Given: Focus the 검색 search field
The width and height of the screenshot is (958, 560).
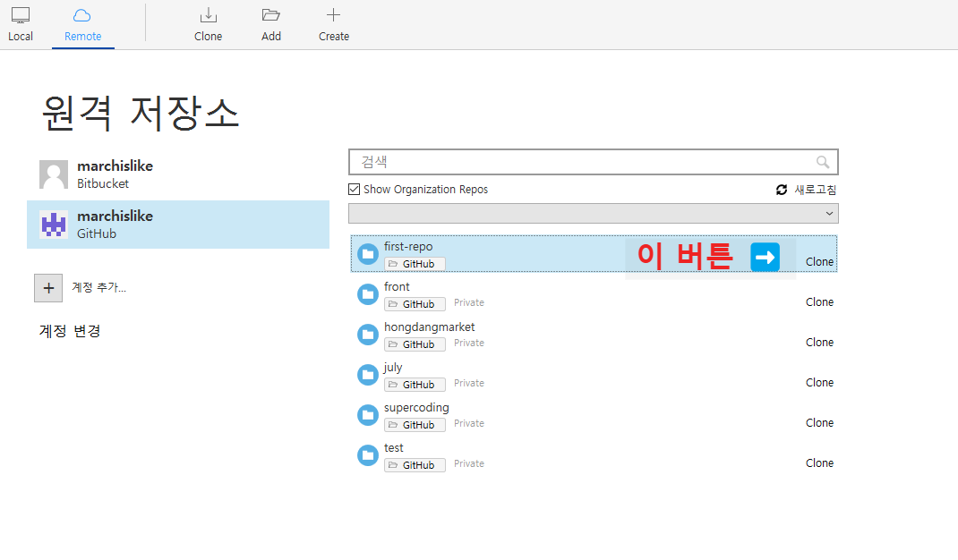Looking at the screenshot, I should tap(594, 162).
